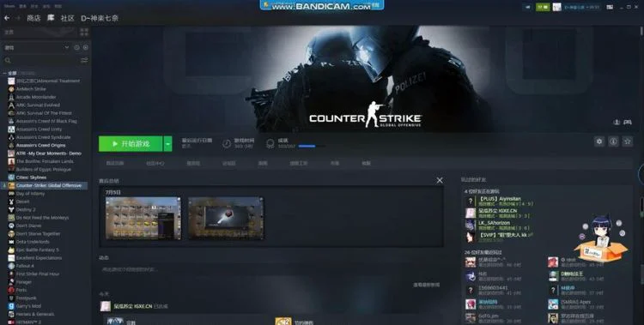644x325 pixels.
Task: Click the recent-activity clock filter icon
Action: 76,48
